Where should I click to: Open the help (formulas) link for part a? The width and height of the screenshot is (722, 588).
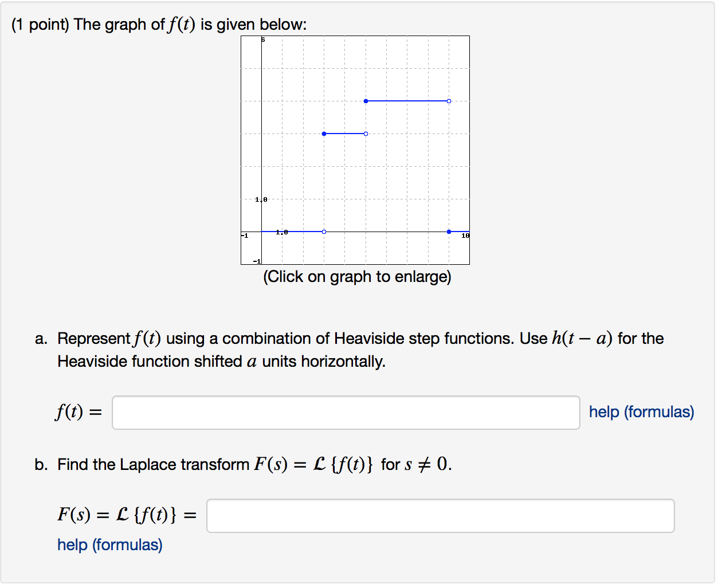tap(640, 412)
